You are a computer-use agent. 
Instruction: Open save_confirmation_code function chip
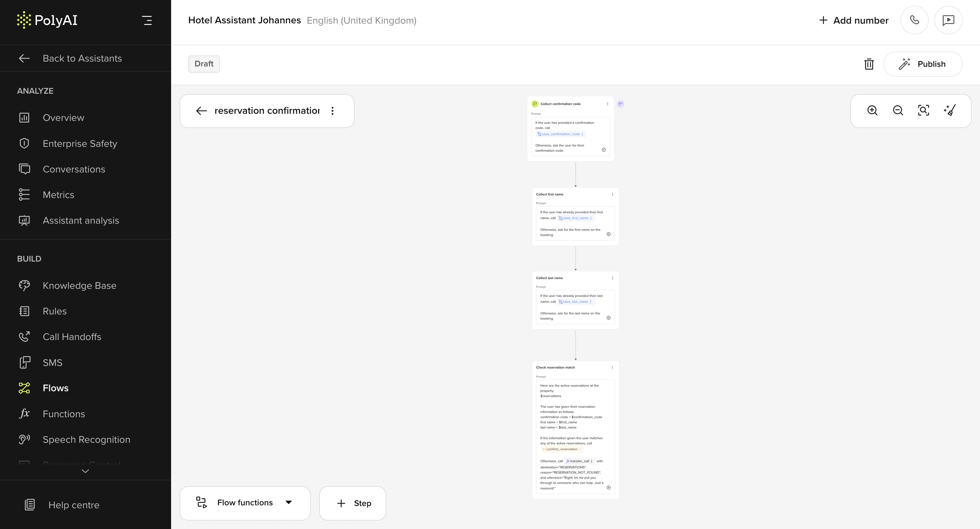pos(561,134)
